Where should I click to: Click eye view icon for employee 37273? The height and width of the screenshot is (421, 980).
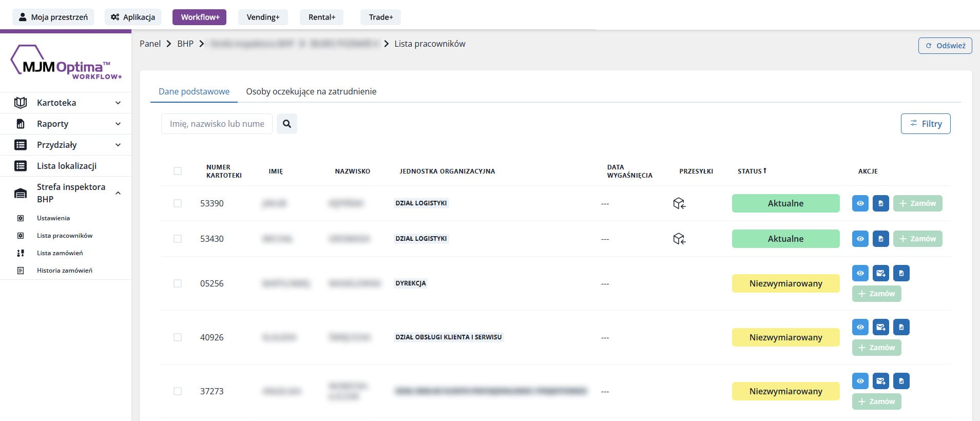(860, 381)
